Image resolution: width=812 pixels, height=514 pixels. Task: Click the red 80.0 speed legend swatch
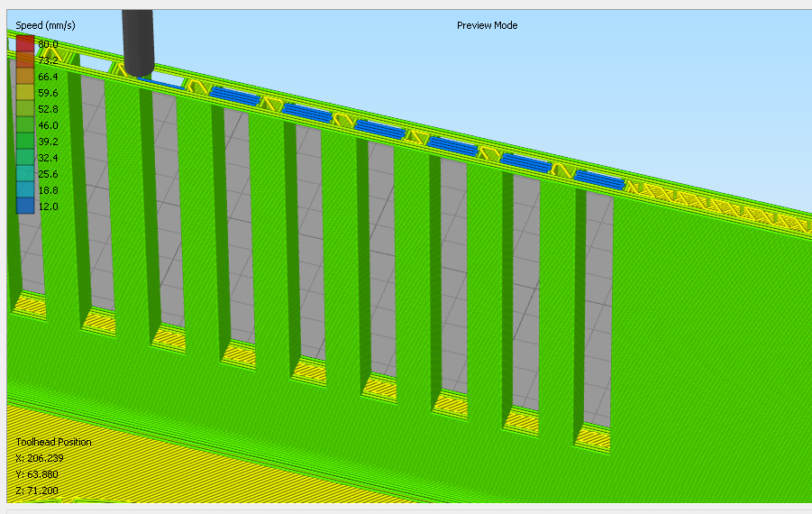coord(24,44)
